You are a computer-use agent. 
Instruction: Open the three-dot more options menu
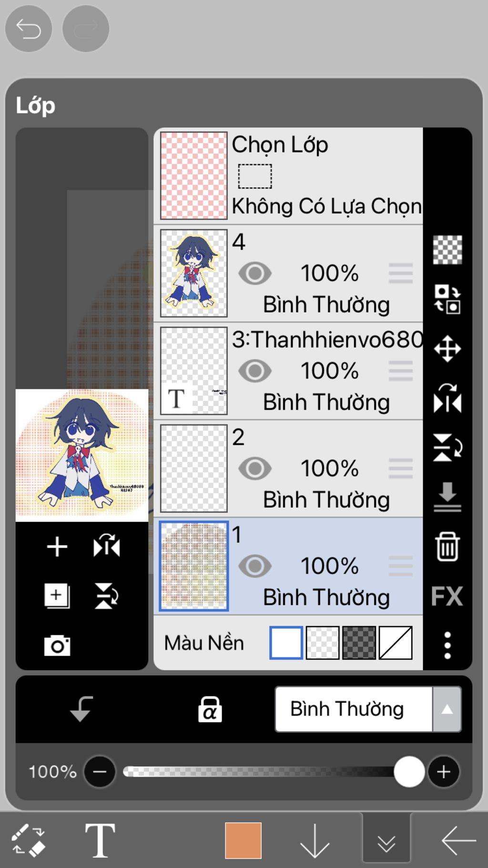click(x=447, y=645)
